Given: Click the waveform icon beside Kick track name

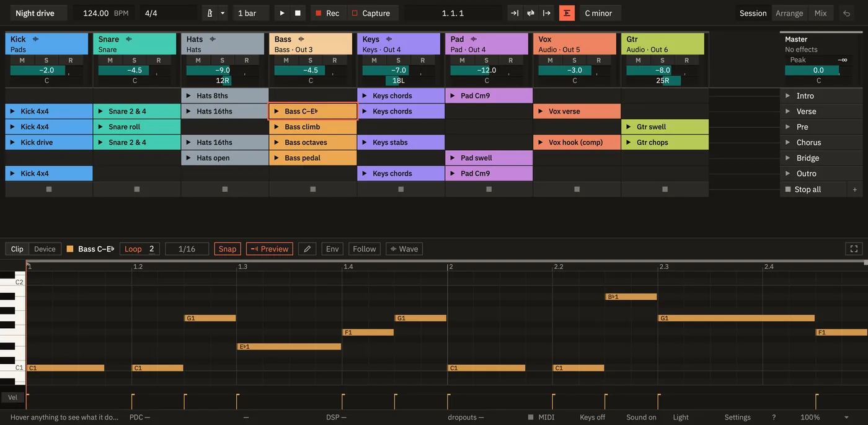Looking at the screenshot, I should coord(35,39).
